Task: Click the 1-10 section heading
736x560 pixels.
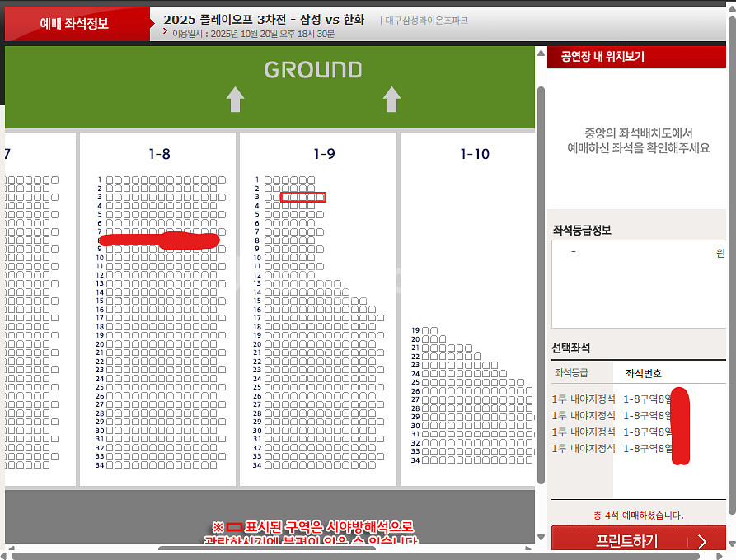Action: point(474,154)
